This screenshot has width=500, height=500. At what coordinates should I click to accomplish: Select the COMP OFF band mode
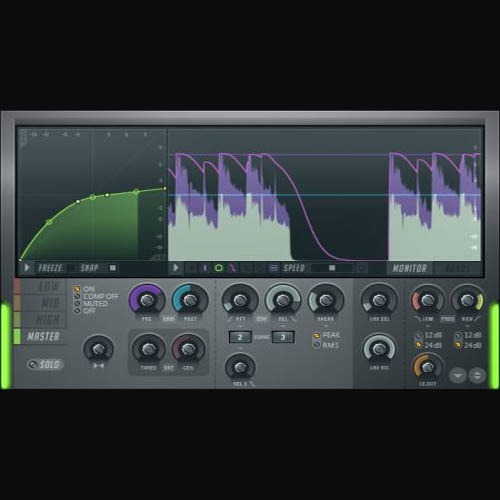97,296
